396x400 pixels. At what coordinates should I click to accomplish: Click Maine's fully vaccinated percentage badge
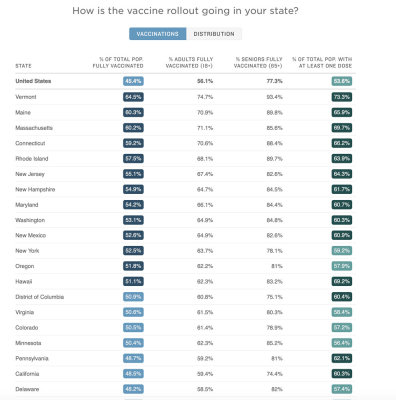click(x=133, y=113)
